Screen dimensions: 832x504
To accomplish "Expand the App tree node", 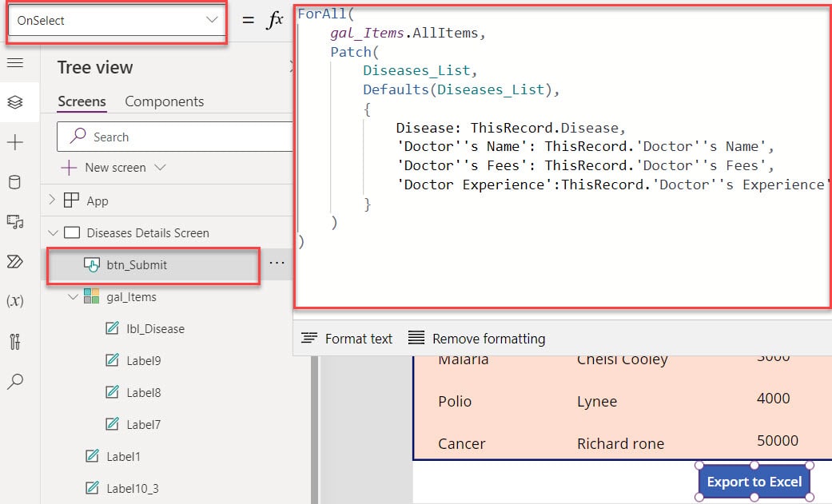I will click(52, 200).
